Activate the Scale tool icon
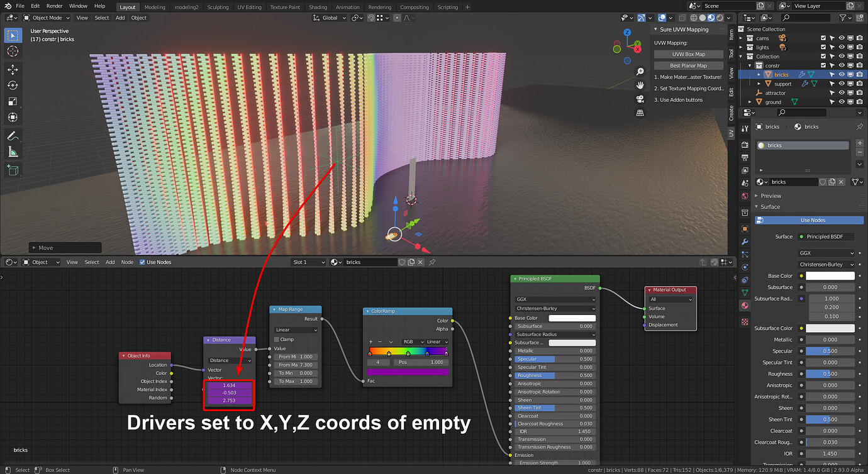 (13, 101)
